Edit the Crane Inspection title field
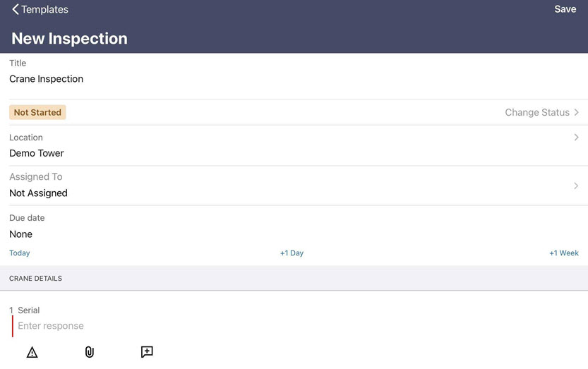Image resolution: width=588 pixels, height=369 pixels. pyautogui.click(x=294, y=76)
